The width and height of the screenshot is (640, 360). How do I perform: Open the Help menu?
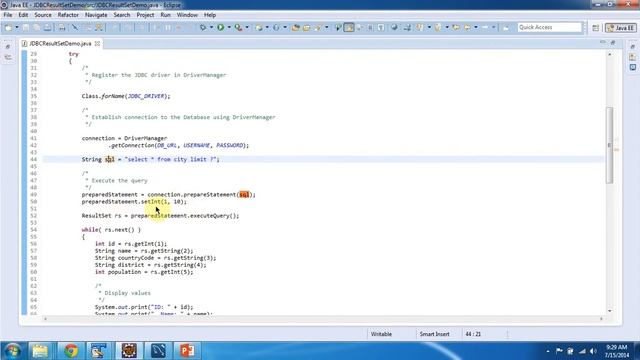(x=210, y=15)
